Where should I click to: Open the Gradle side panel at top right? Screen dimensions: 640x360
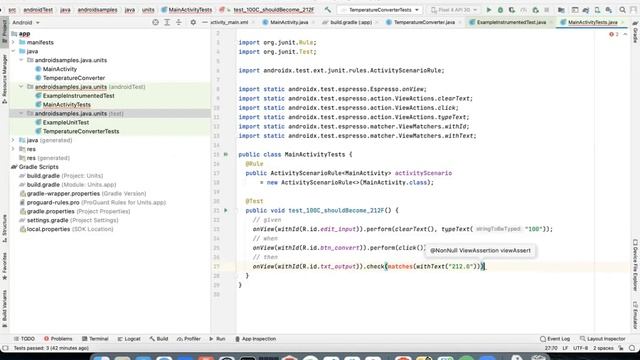click(x=635, y=32)
